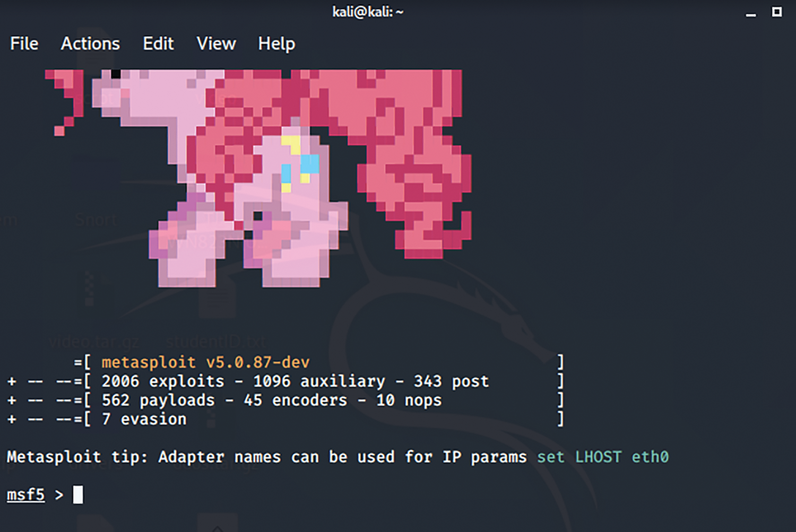Click the terminal cursor block
Screen dimensions: 796x532
(x=78, y=495)
